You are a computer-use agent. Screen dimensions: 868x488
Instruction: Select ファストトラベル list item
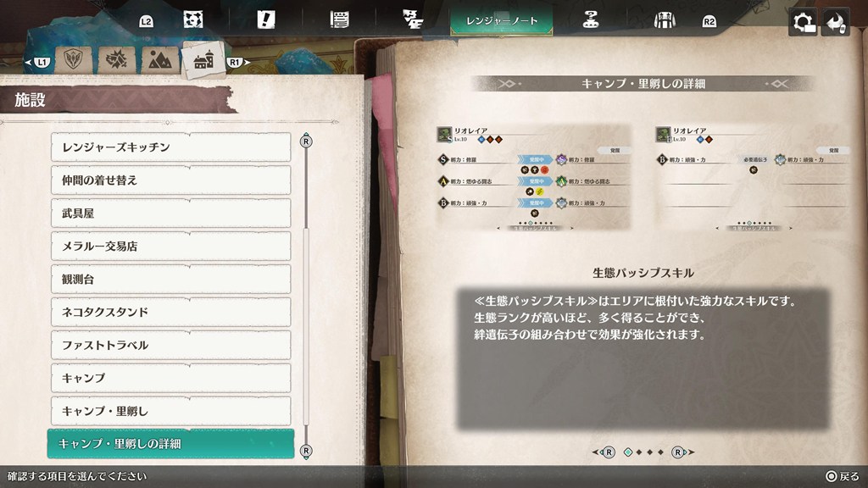(170, 346)
